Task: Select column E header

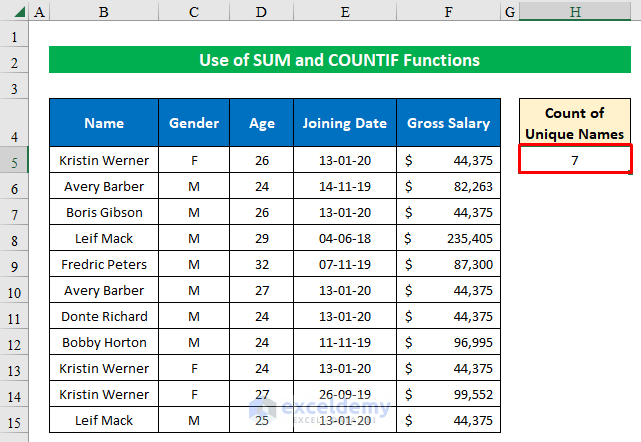Action: point(344,12)
